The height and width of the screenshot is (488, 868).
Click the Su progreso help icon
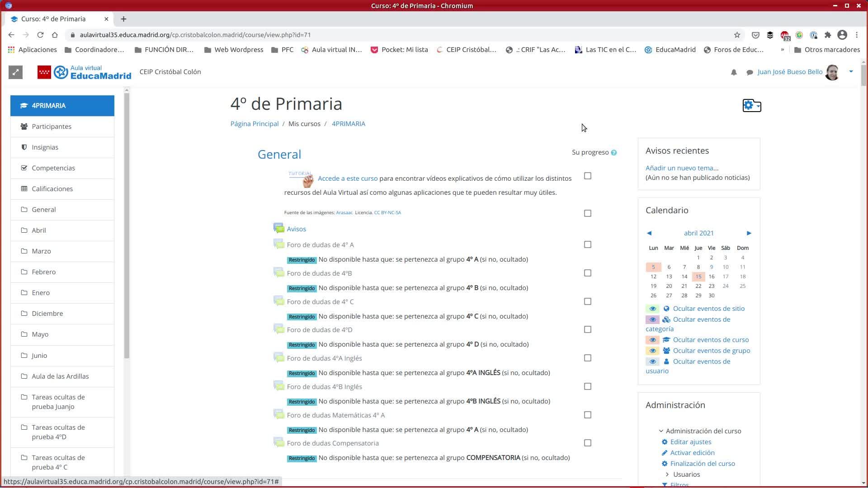click(x=614, y=153)
